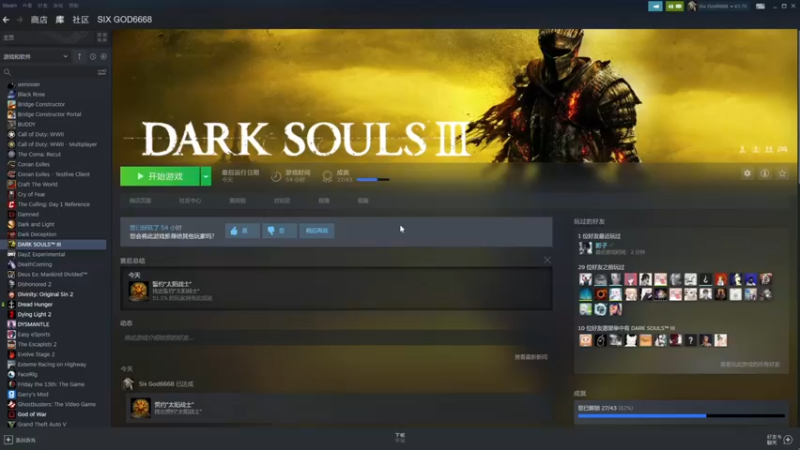The width and height of the screenshot is (800, 450).
Task: Click green 开始游戏 play button
Action: pos(160,176)
